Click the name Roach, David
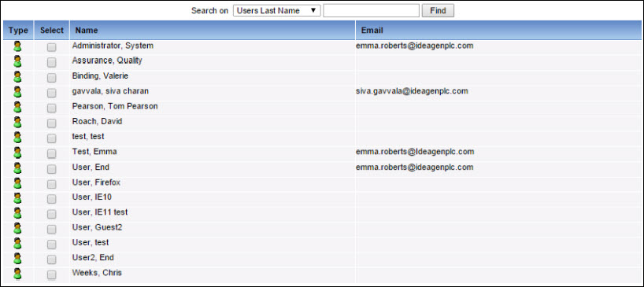644x287 pixels. (x=97, y=121)
